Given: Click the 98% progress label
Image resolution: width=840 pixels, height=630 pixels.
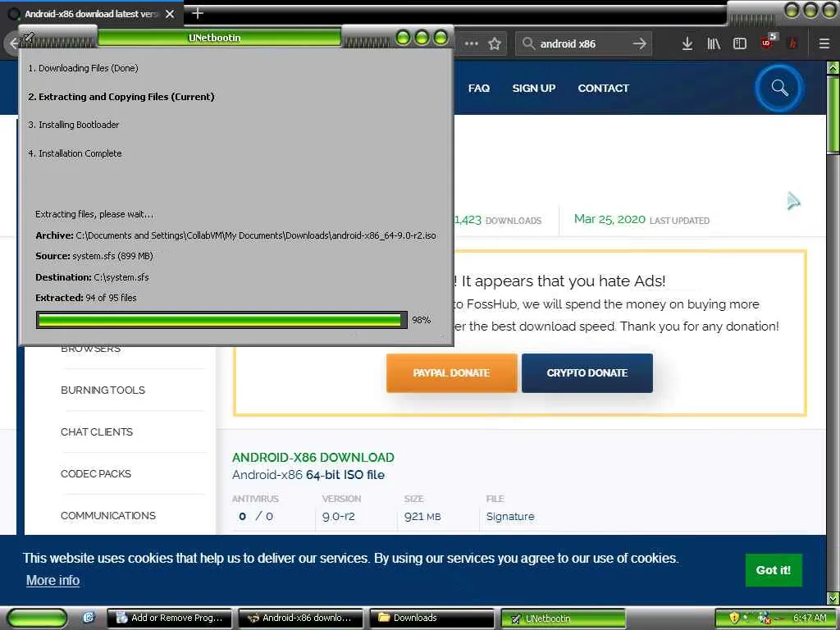Looking at the screenshot, I should coord(421,320).
